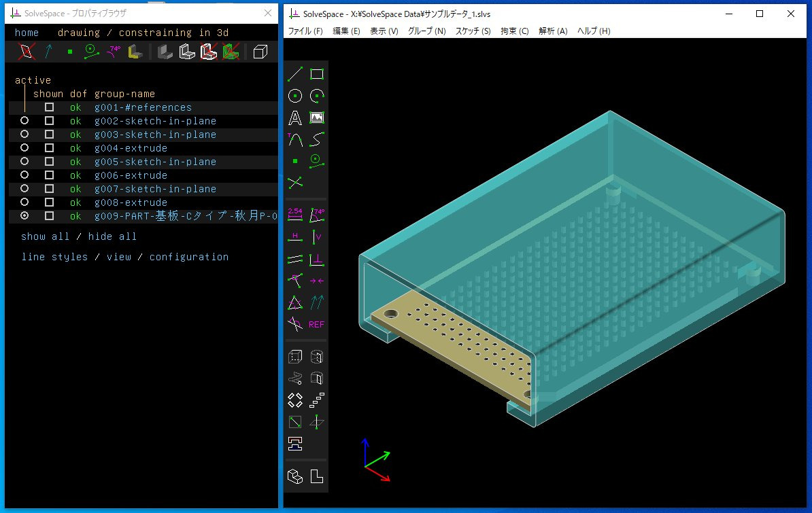Apply the horizontal 'H' constraint tool
This screenshot has width=812, height=513.
click(x=295, y=236)
